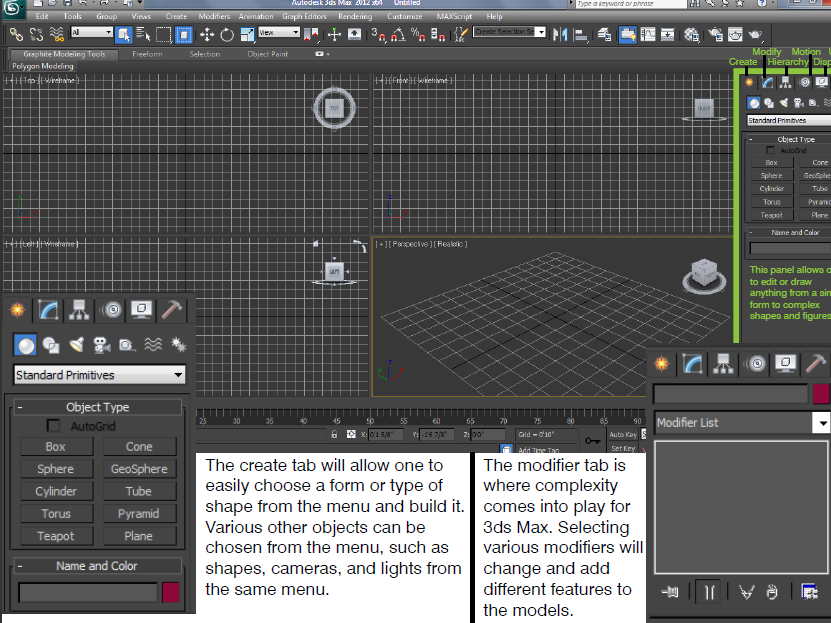Viewport: 831px width, 623px height.
Task: Open Configure Modifier Sets icon
Action: (809, 592)
